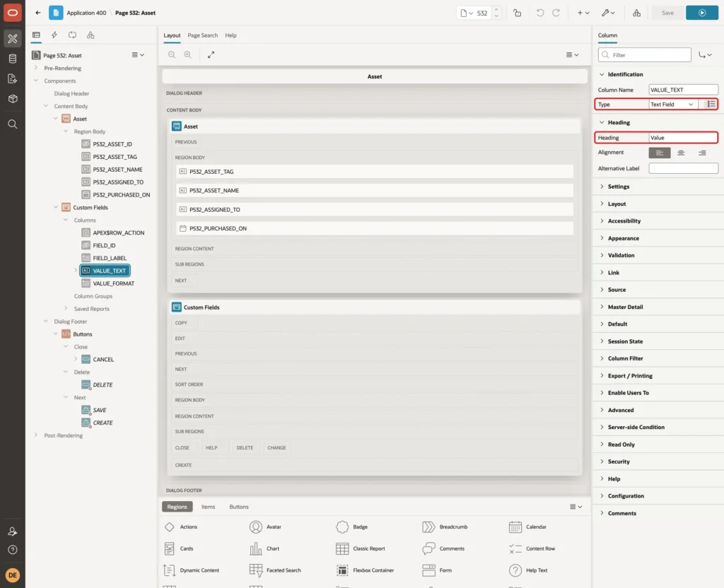Open the layout options menu
724x588 pixels.
point(573,54)
